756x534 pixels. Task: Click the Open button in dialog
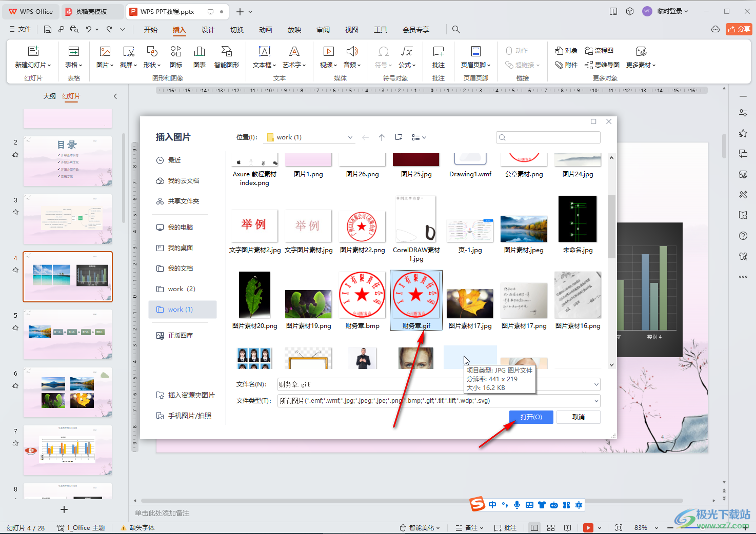pos(531,417)
